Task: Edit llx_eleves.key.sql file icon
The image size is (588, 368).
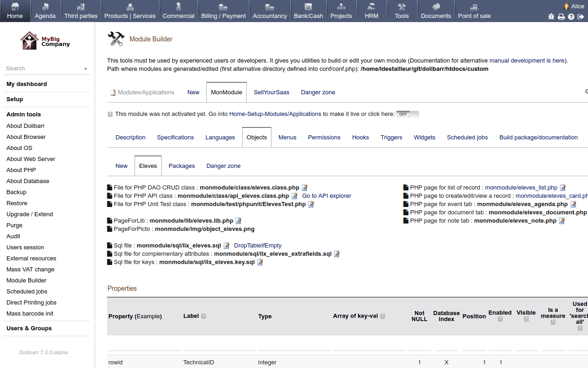Action: 260,262
